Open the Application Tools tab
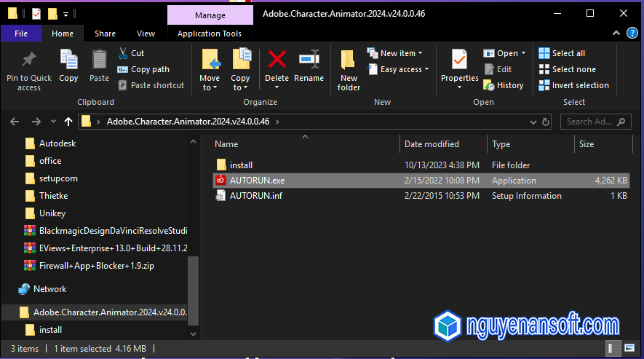 [210, 33]
